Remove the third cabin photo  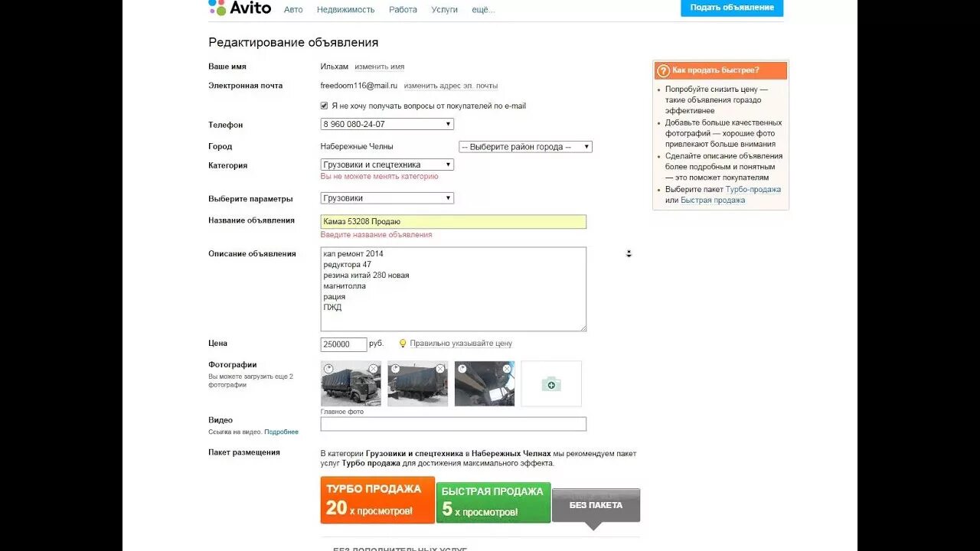click(x=507, y=369)
